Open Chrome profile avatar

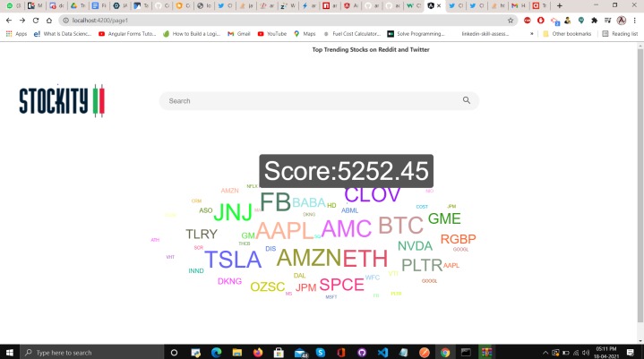click(622, 20)
